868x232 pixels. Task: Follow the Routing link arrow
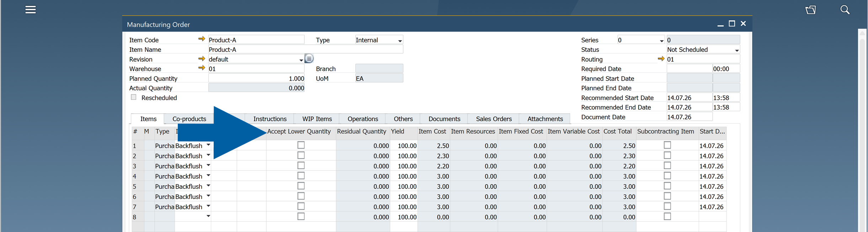(x=661, y=59)
